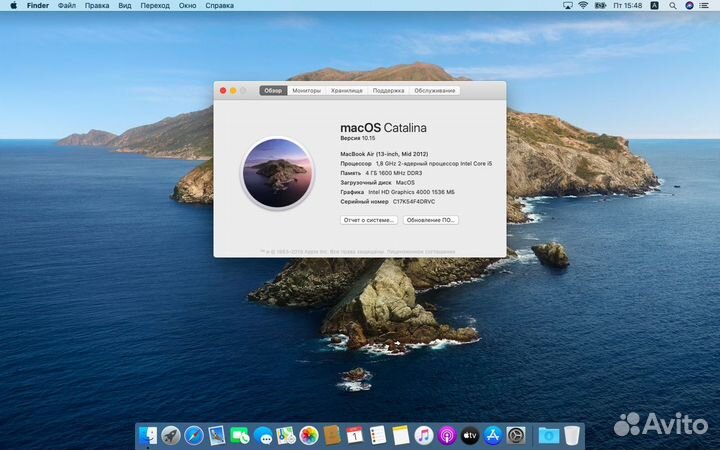Open App Store from the Dock
720x450 pixels.
(x=493, y=435)
